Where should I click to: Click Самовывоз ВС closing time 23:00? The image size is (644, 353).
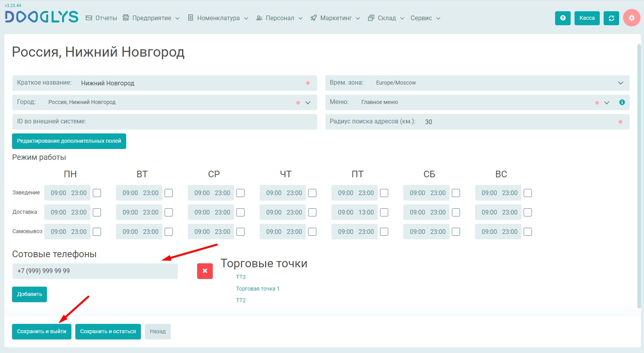[510, 232]
